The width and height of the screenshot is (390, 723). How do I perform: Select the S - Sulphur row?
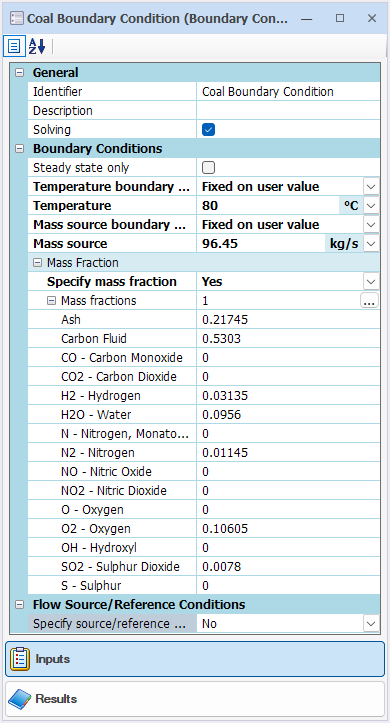204,586
